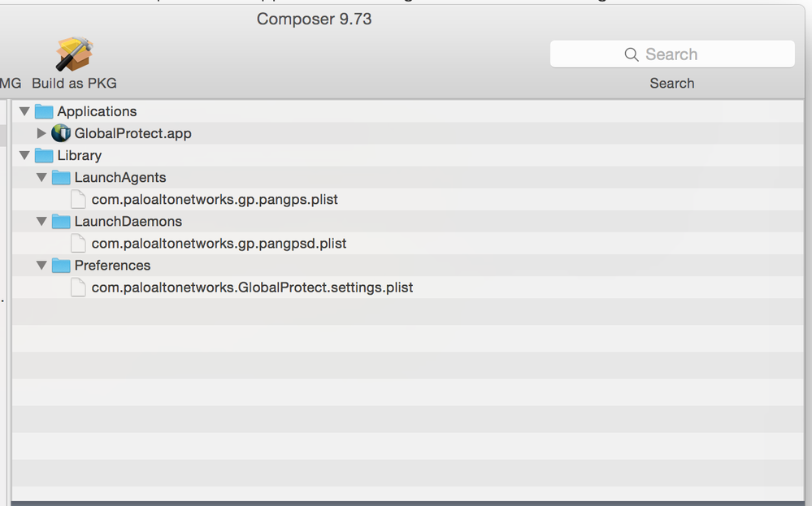This screenshot has width=812, height=506.
Task: Click the Build as PKG hammer icon
Action: [74, 54]
